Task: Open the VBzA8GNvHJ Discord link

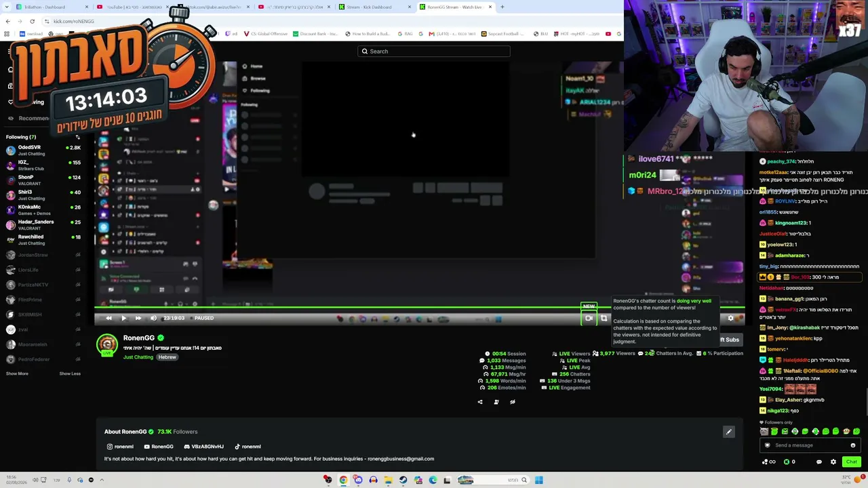Action: (x=203, y=447)
